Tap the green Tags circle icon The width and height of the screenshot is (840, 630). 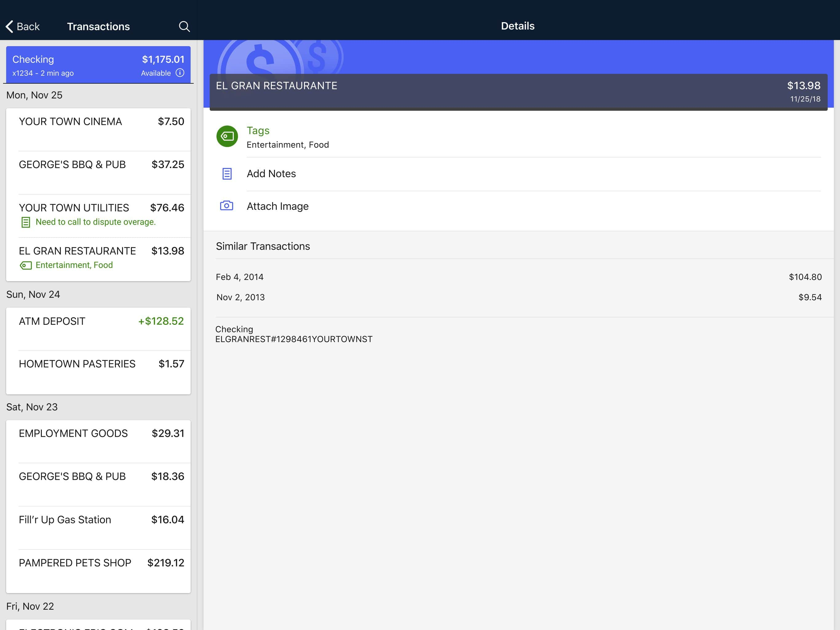click(x=227, y=136)
